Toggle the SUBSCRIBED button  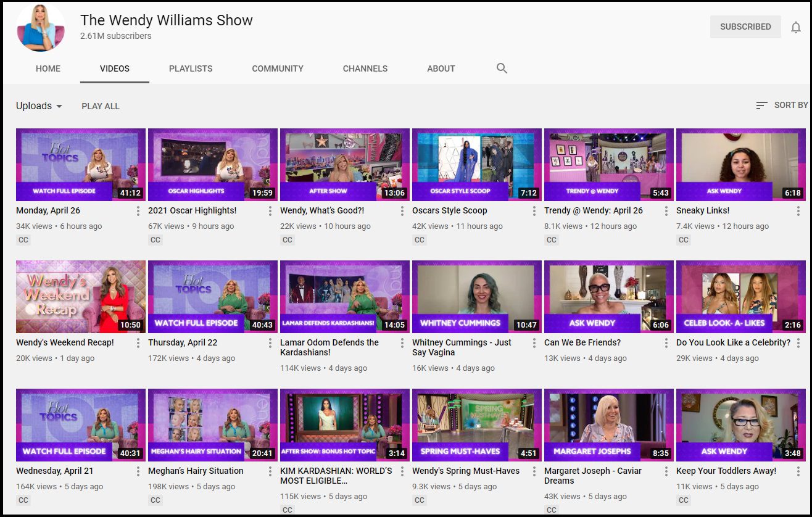click(745, 27)
